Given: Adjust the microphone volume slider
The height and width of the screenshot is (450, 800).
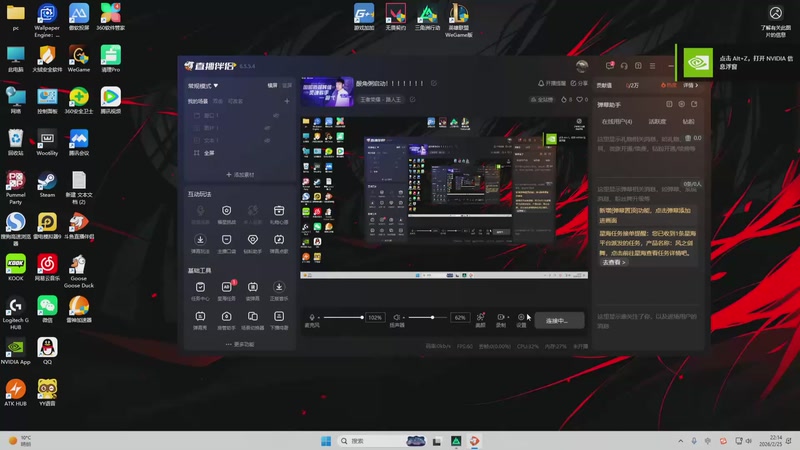Looking at the screenshot, I should point(342,317).
